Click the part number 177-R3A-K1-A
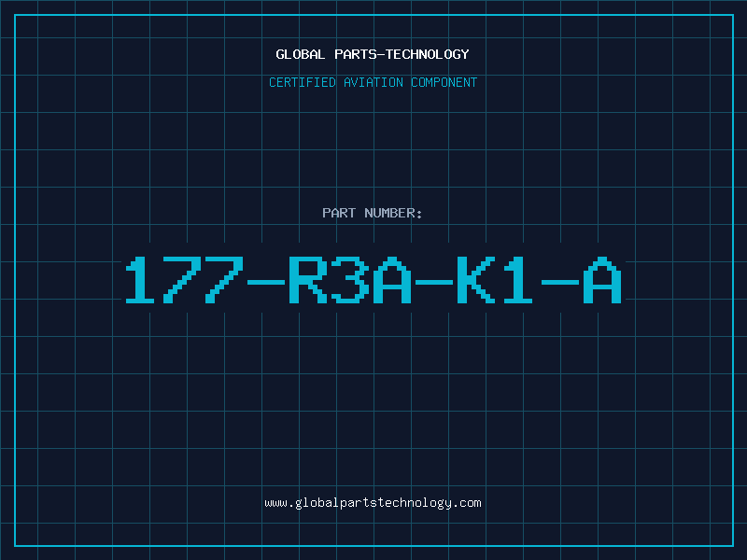 click(373, 280)
